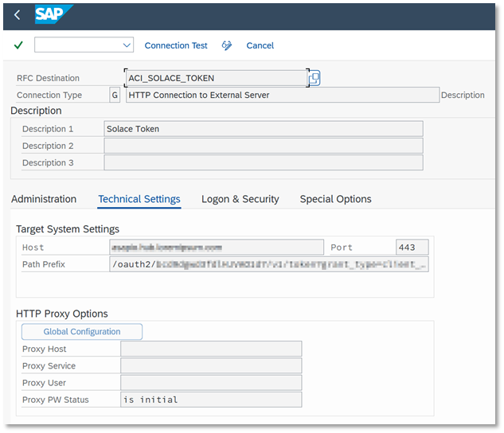
Task: Open Global Configuration for proxy
Action: click(x=82, y=331)
